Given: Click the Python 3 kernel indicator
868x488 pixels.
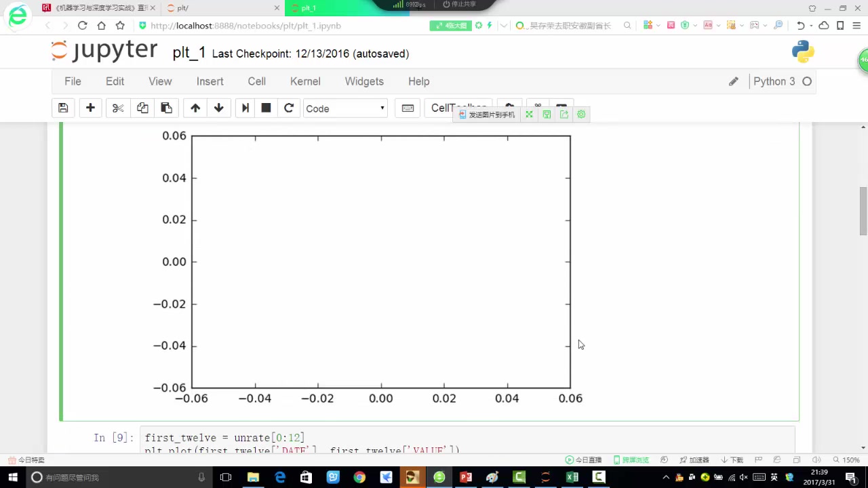Looking at the screenshot, I should (x=774, y=81).
